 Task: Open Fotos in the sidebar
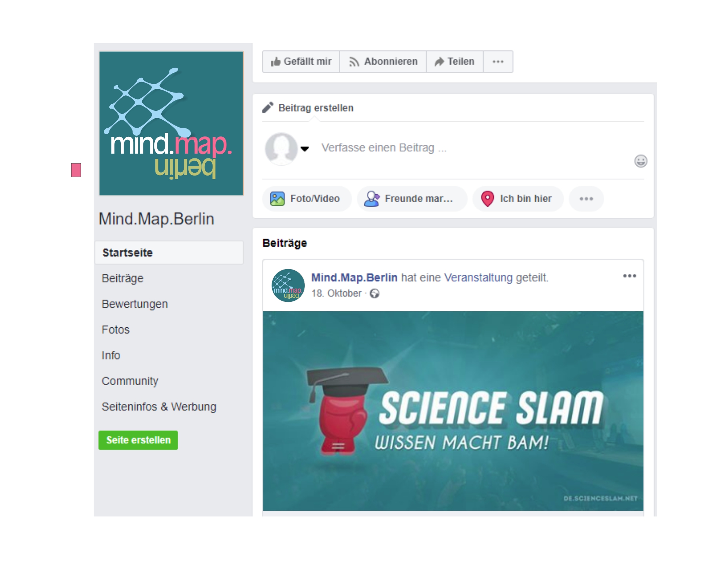[116, 330]
